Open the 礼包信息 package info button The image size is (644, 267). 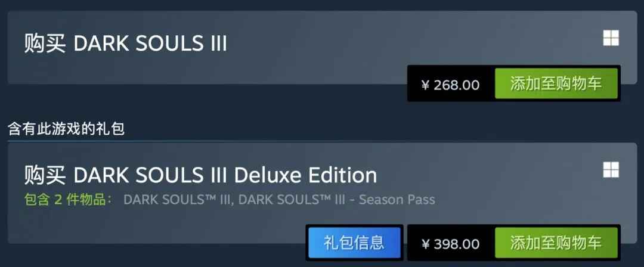pos(354,243)
